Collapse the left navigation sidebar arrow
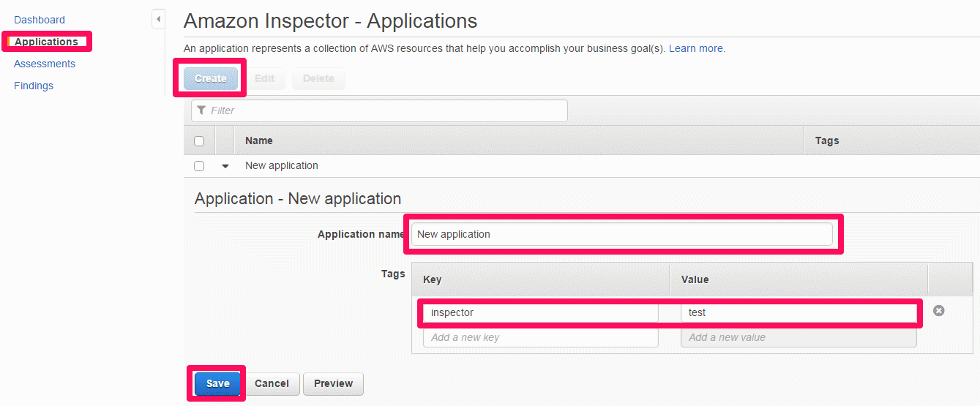 coord(158,19)
